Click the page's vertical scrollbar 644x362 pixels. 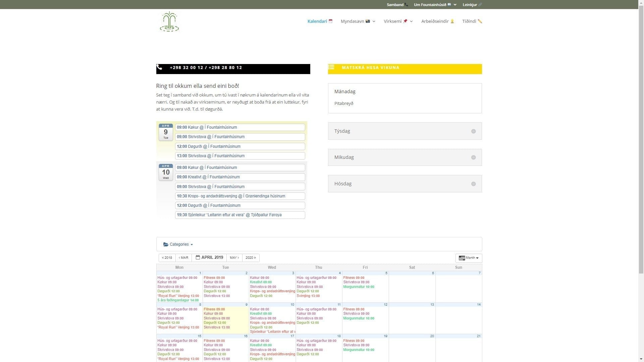641,134
